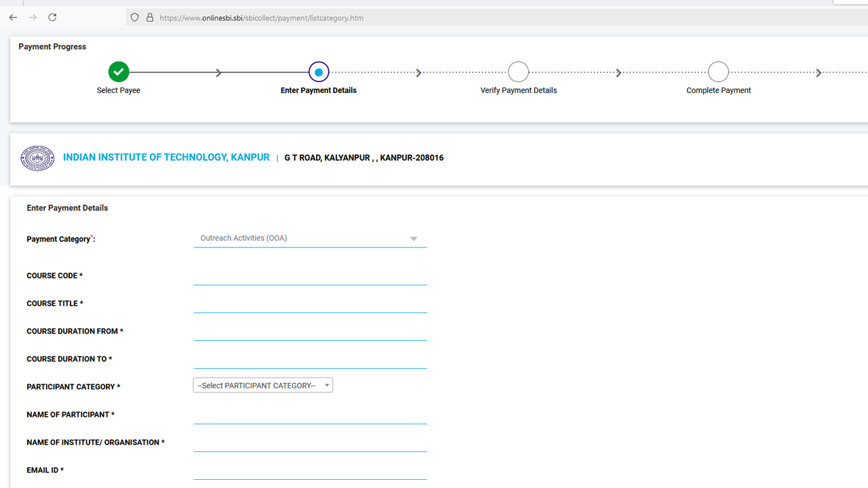The image size is (868, 488).
Task: Open the Payment Category dropdown
Action: click(310, 238)
